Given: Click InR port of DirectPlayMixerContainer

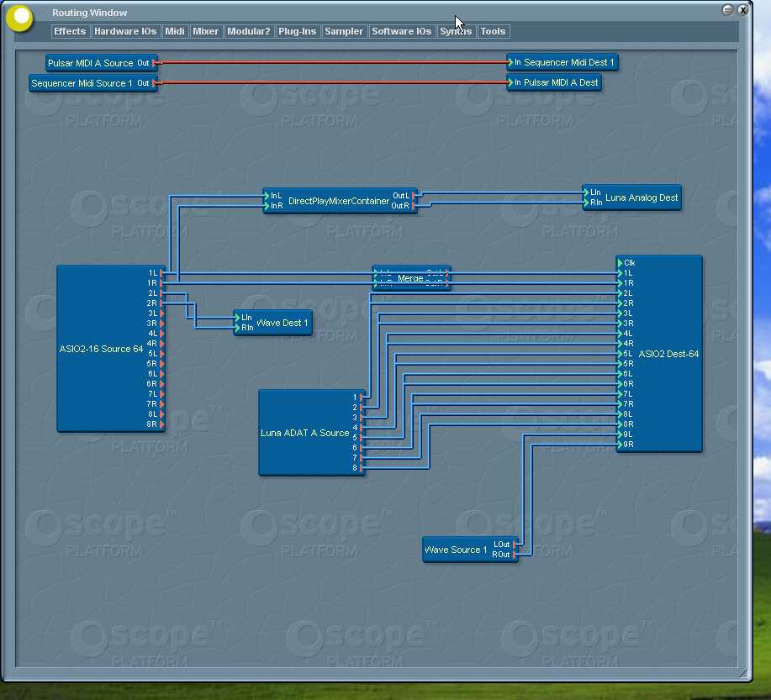Looking at the screenshot, I should (x=267, y=206).
